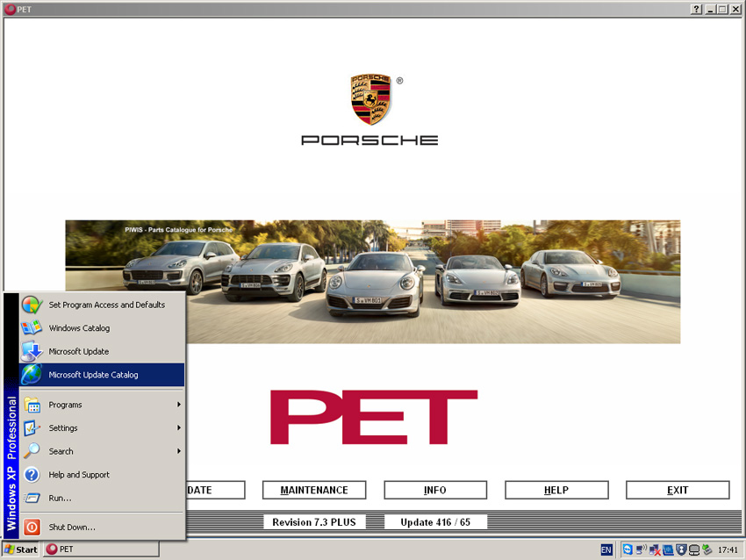Click the grey monitor tray icon
746x560 pixels.
[x=694, y=550]
